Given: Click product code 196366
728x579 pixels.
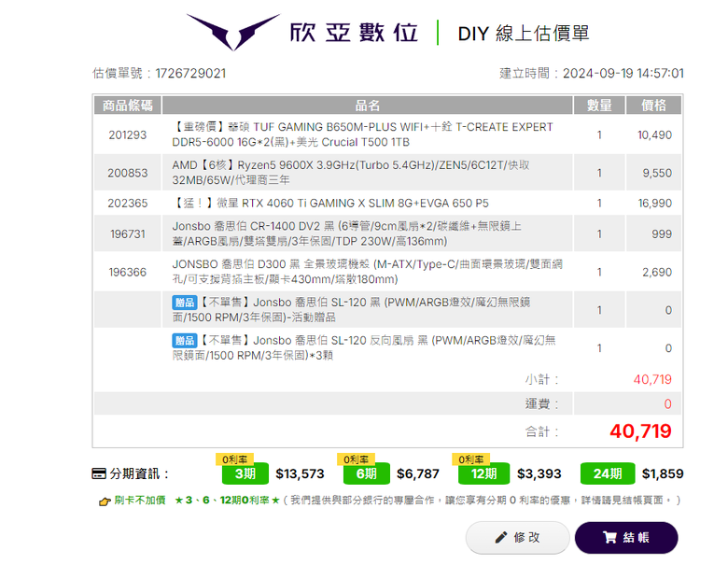Looking at the screenshot, I should tap(128, 272).
